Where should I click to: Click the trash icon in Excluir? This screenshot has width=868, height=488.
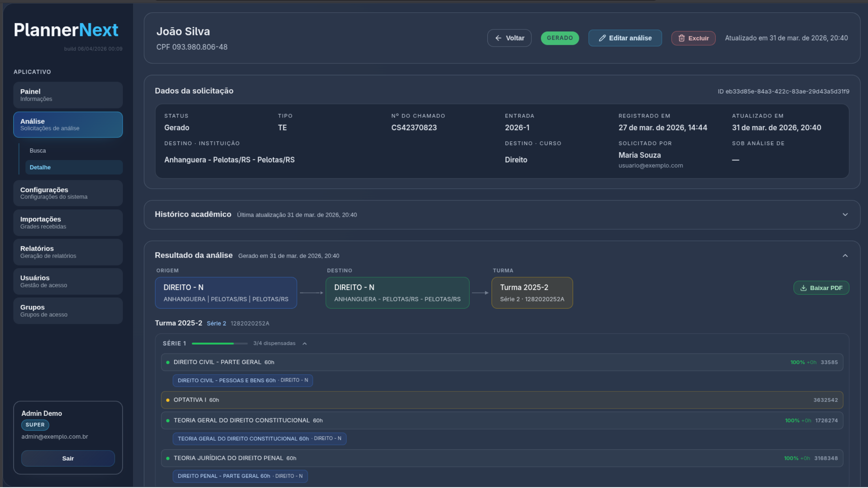[681, 38]
